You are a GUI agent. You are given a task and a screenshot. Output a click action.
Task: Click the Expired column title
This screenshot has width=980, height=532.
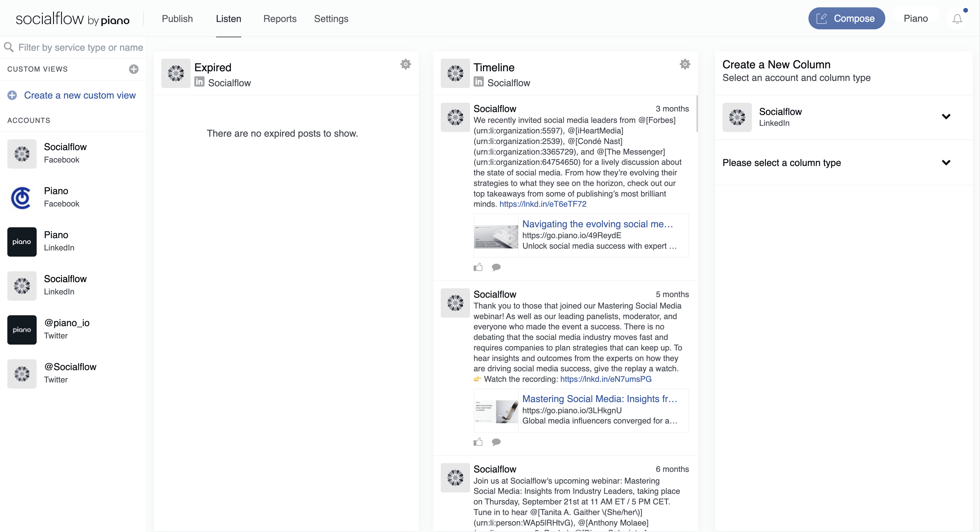coord(213,67)
